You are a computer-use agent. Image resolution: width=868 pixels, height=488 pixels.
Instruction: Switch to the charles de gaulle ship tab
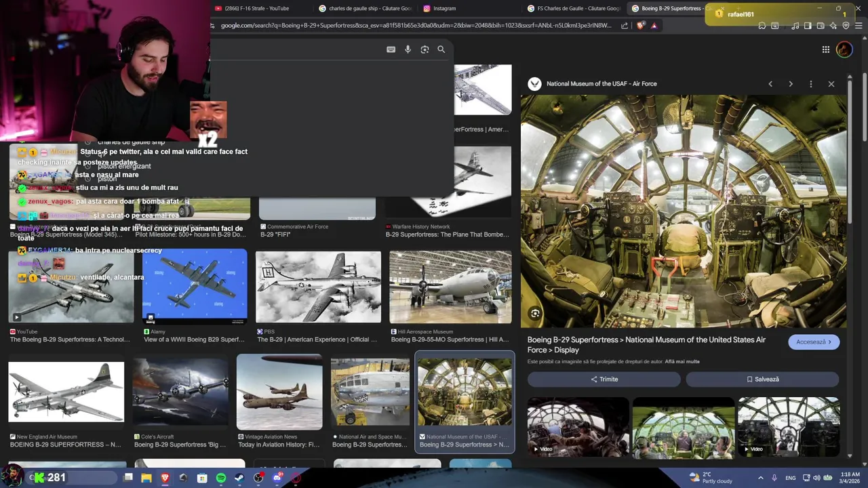pos(366,8)
